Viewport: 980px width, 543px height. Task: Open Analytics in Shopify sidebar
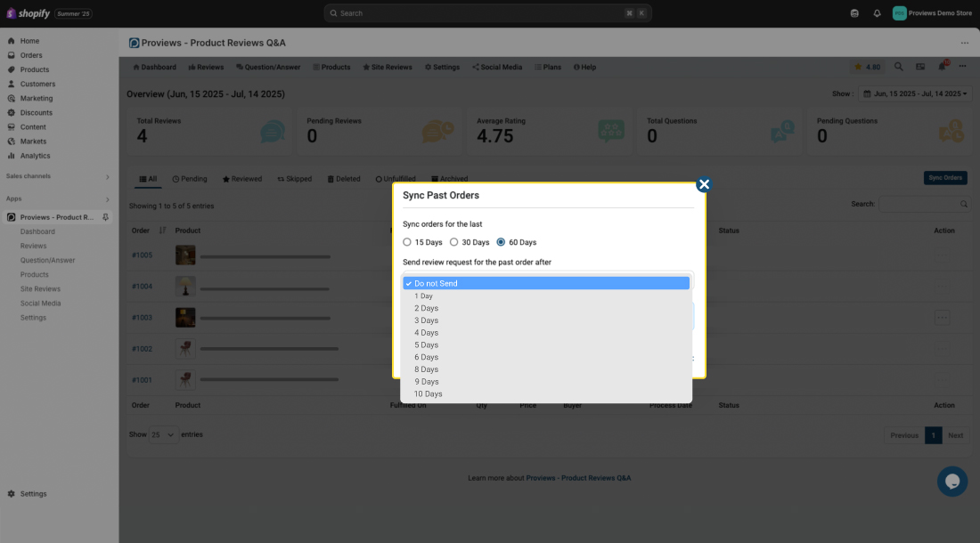point(35,156)
